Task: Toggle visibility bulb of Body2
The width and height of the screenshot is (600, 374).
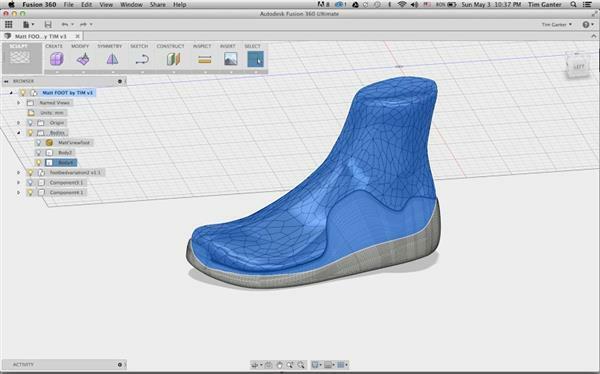Action: pyautogui.click(x=38, y=153)
